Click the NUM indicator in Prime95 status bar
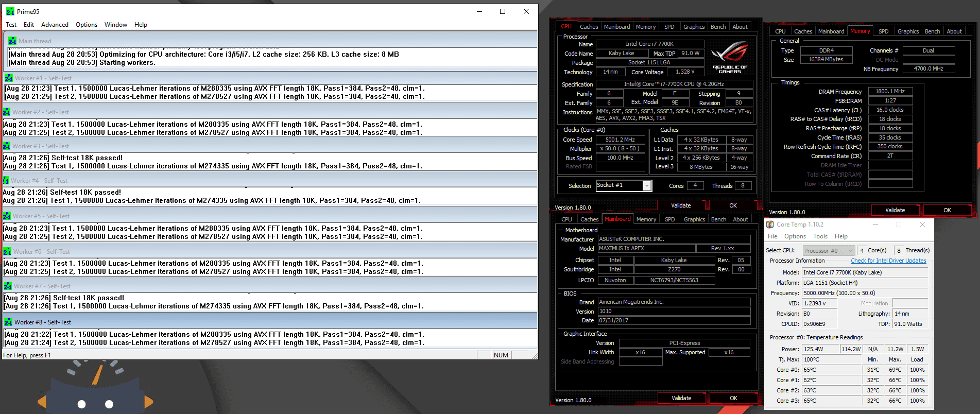 tap(501, 355)
